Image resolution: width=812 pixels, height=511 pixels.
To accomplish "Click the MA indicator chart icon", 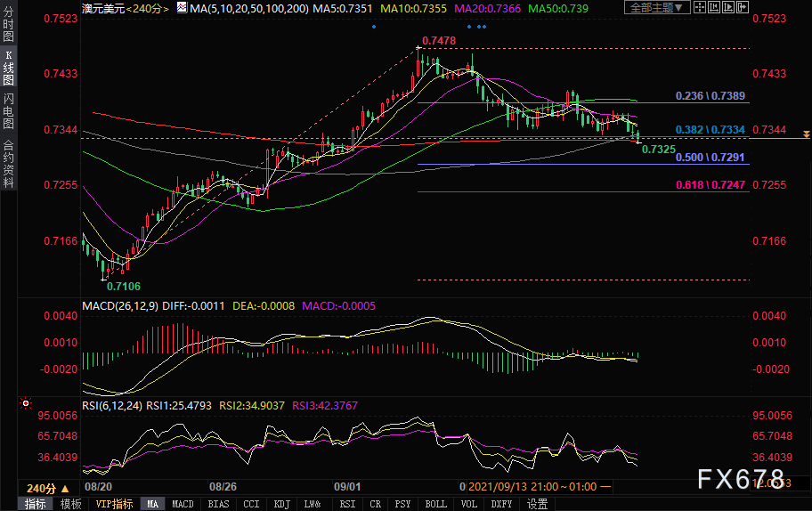I will [x=180, y=8].
